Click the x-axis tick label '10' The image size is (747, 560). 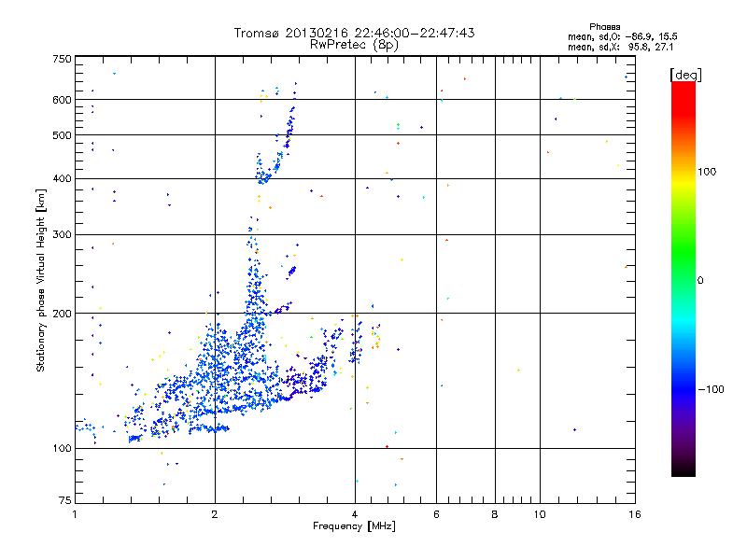pyautogui.click(x=540, y=514)
